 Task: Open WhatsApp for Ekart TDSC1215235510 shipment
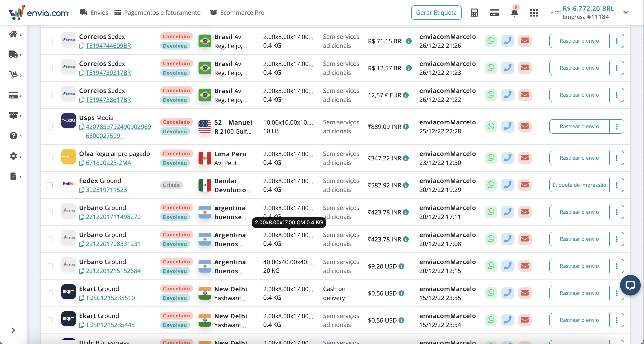(x=491, y=293)
